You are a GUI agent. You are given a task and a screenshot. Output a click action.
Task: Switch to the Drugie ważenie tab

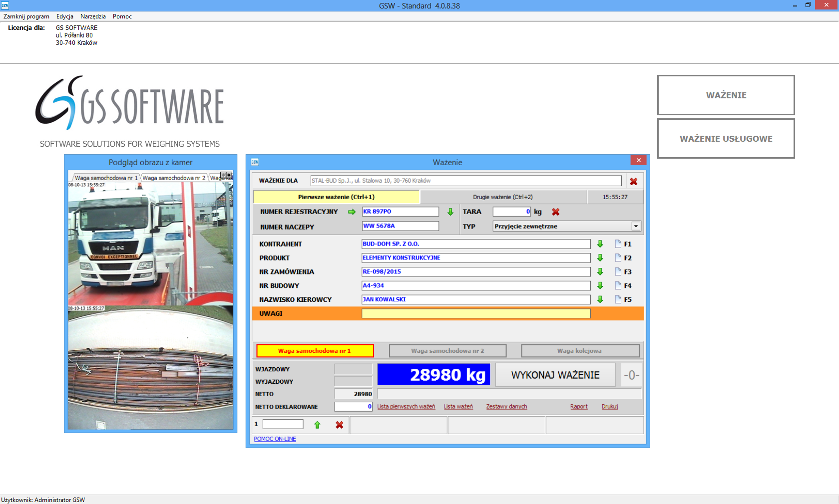(x=503, y=197)
